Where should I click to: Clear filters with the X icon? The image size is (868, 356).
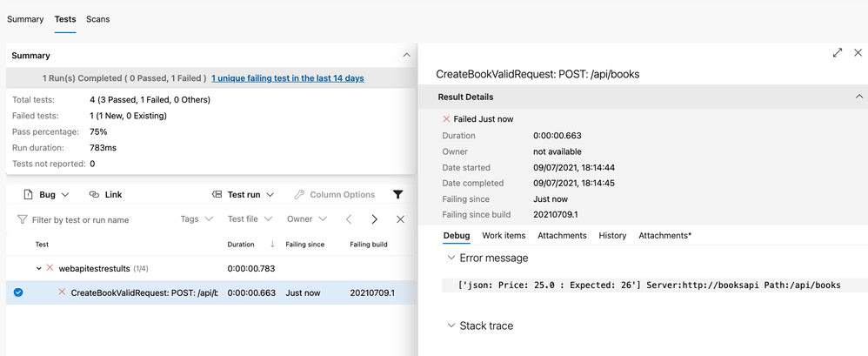400,219
